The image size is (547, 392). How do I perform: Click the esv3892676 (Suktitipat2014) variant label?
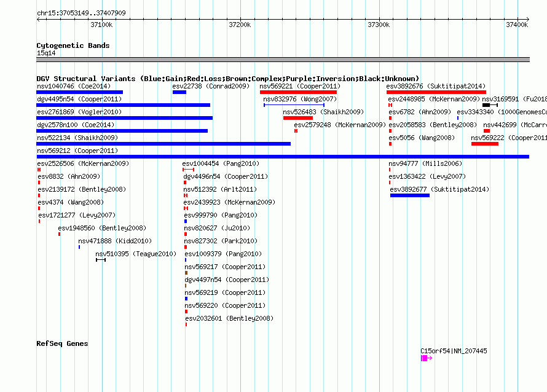[436, 86]
